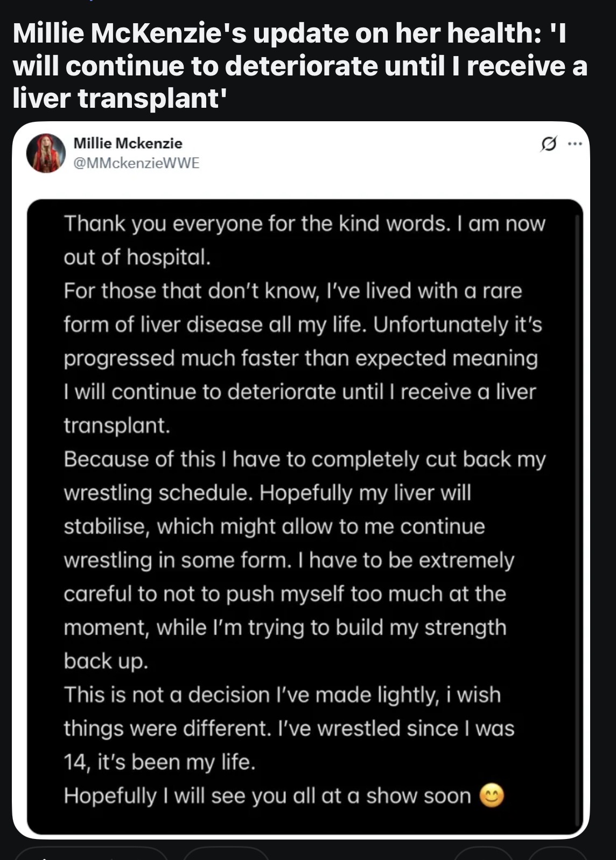The image size is (616, 860).
Task: Tap the rightmost rounded button at the bottom
Action: pos(557,853)
